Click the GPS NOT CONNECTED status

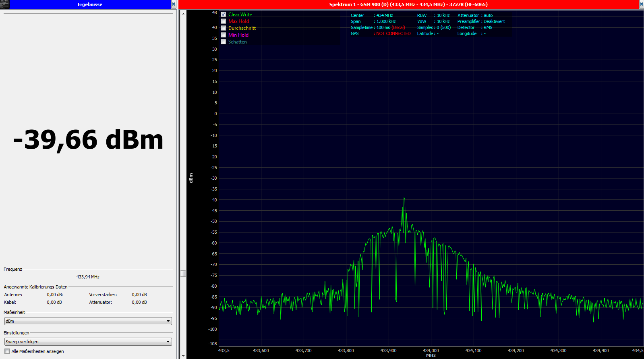tap(393, 33)
